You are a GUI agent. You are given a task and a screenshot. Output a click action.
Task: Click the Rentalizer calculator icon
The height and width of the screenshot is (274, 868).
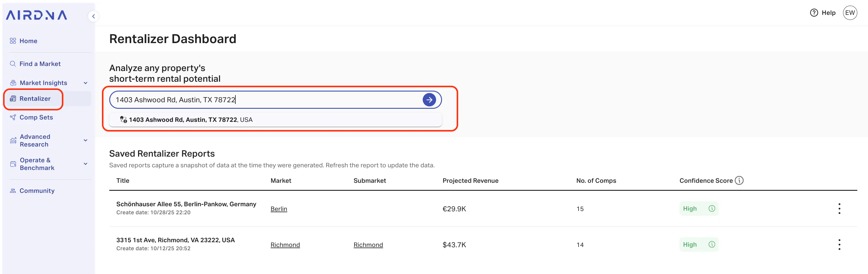click(13, 99)
